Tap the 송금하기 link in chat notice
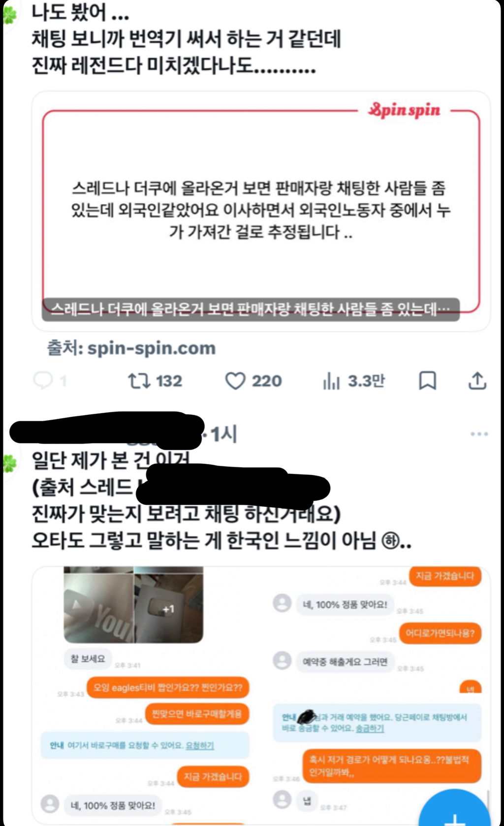504x826 pixels. click(x=370, y=728)
